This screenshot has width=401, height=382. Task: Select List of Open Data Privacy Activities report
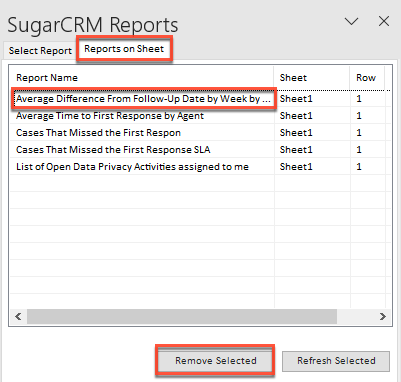[x=132, y=167]
